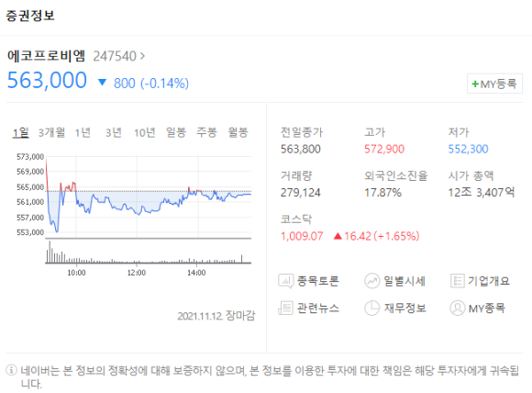This screenshot has width=532, height=393.
Task: Click the 기업개요 list icon
Action: tap(457, 281)
